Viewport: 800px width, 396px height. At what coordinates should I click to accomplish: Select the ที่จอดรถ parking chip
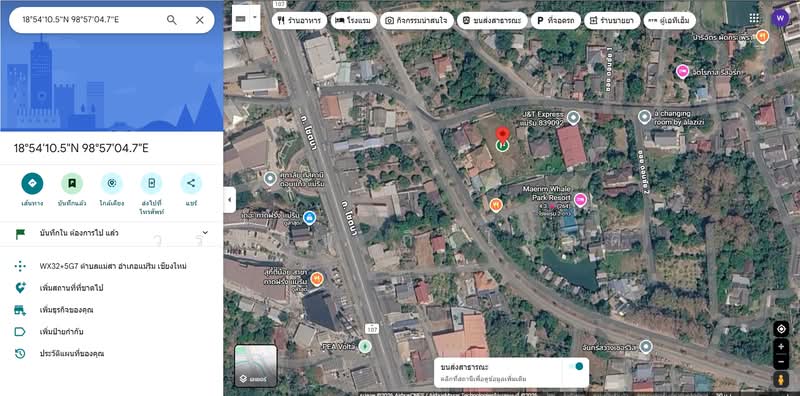(556, 20)
